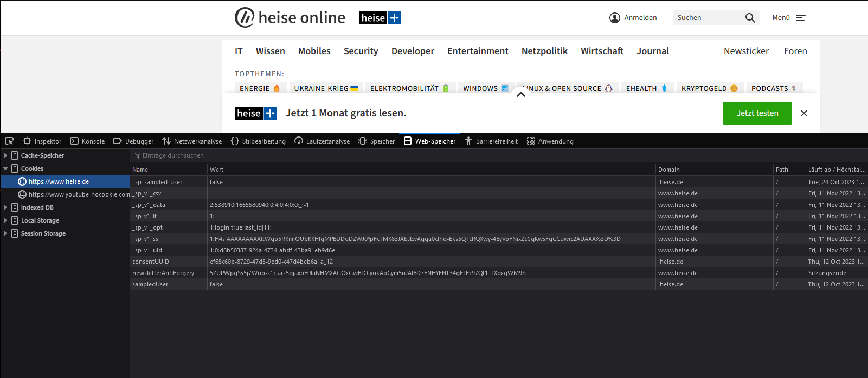868x378 pixels.
Task: Select the newsletterAntiForgery cookie row
Action: click(x=499, y=273)
